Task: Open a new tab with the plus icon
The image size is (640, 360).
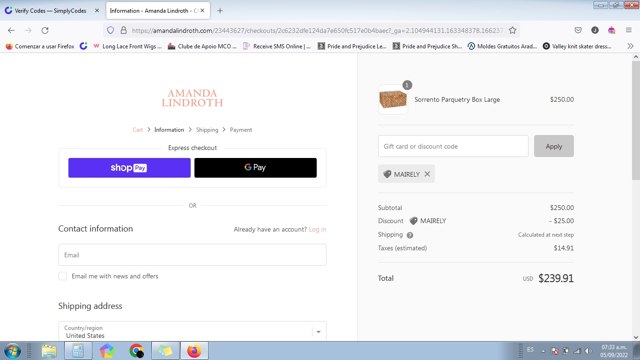Action: [x=220, y=11]
